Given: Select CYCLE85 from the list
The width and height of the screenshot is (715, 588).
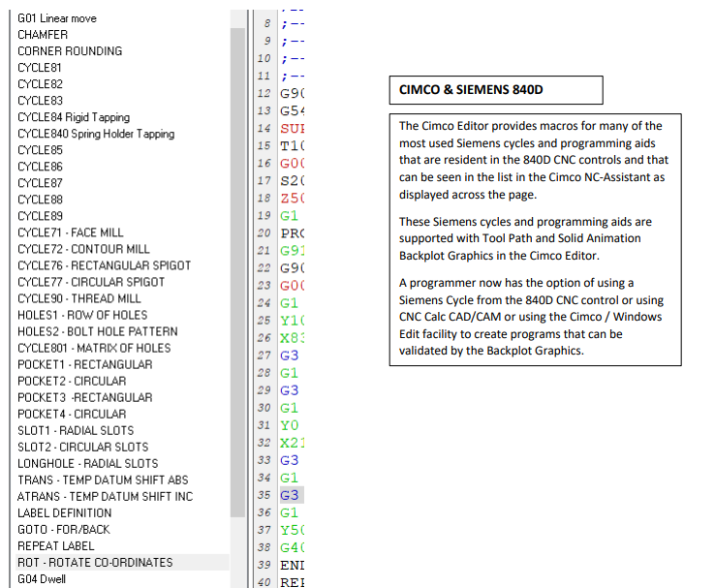Looking at the screenshot, I should coord(40,150).
